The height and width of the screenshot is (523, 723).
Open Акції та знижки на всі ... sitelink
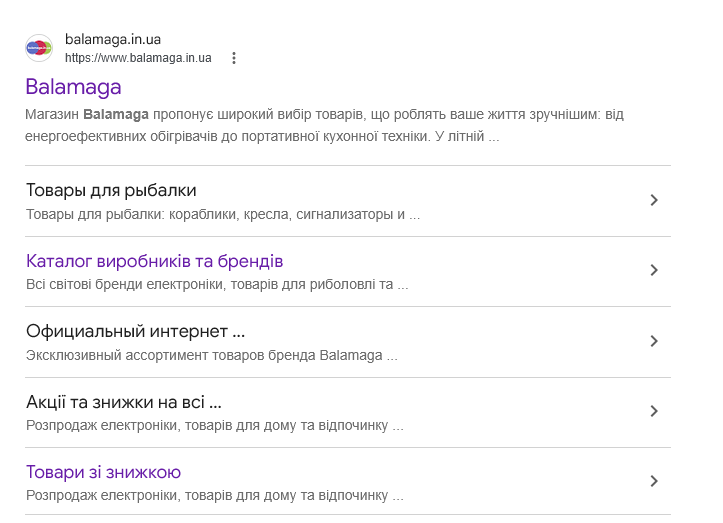pos(124,402)
